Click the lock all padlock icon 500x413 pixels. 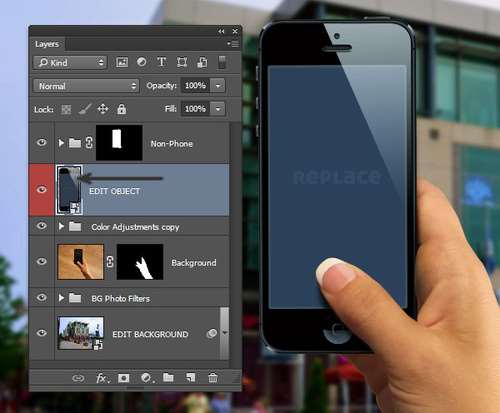122,109
